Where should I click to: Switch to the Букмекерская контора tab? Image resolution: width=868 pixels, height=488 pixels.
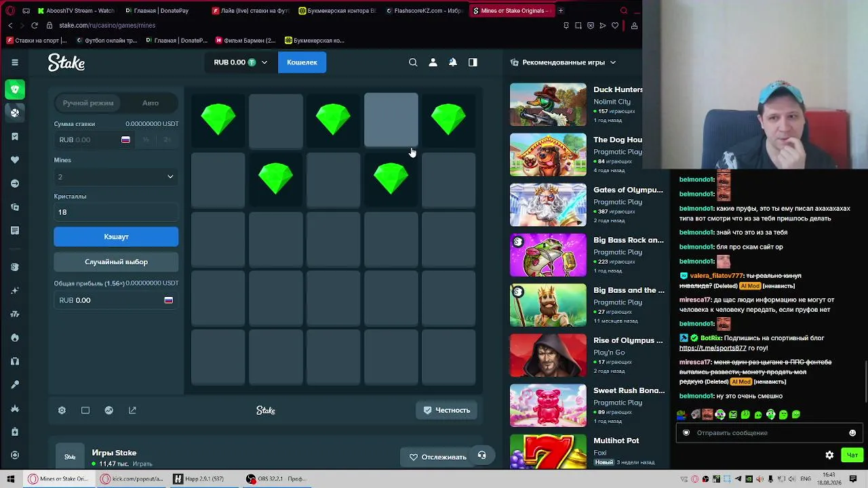click(338, 11)
